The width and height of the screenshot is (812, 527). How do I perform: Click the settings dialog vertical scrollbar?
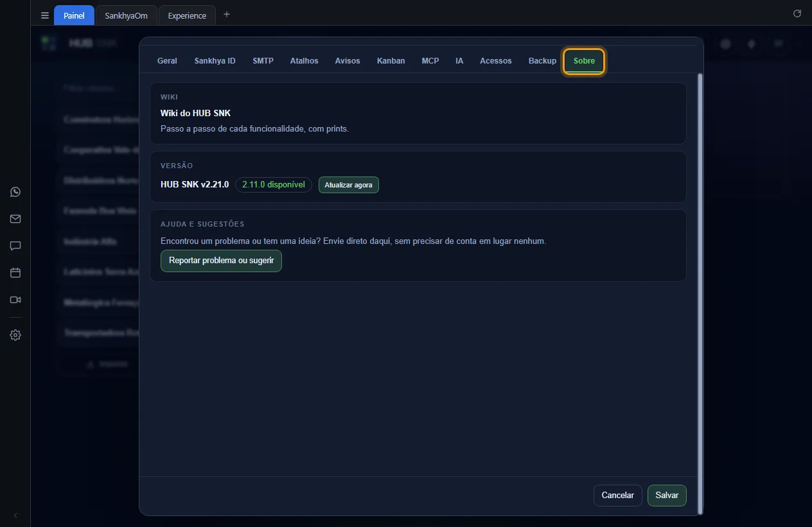(700, 293)
